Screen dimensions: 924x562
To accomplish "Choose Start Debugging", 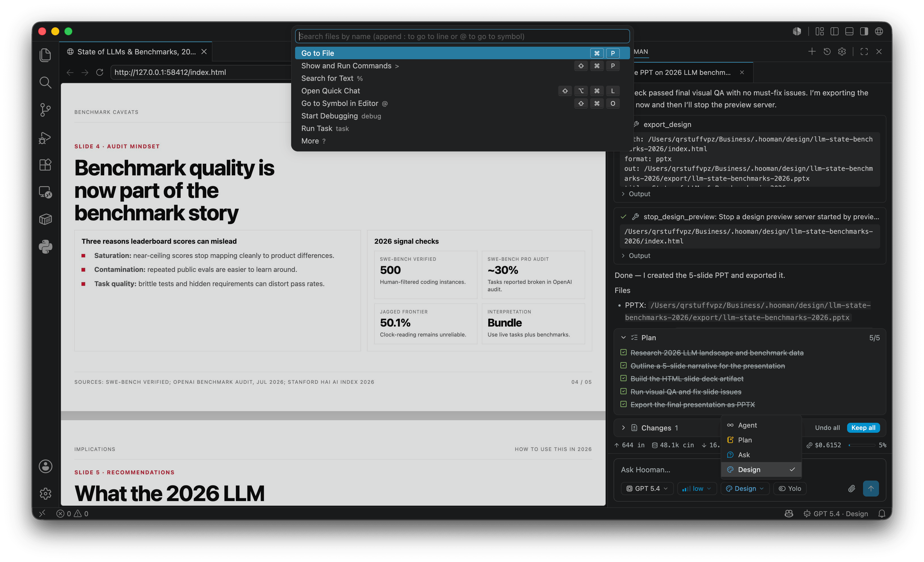I will 462,116.
